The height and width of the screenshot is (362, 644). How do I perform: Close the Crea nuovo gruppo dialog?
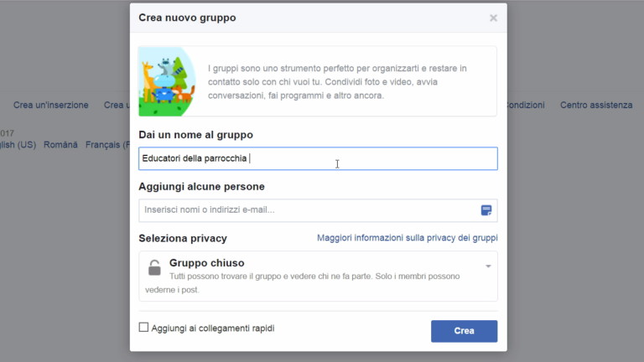click(493, 18)
